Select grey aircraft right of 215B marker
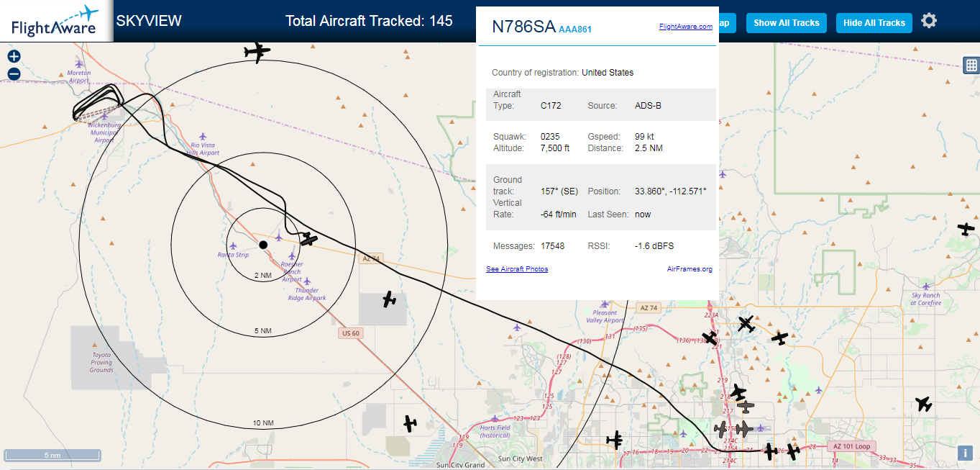 click(x=744, y=429)
